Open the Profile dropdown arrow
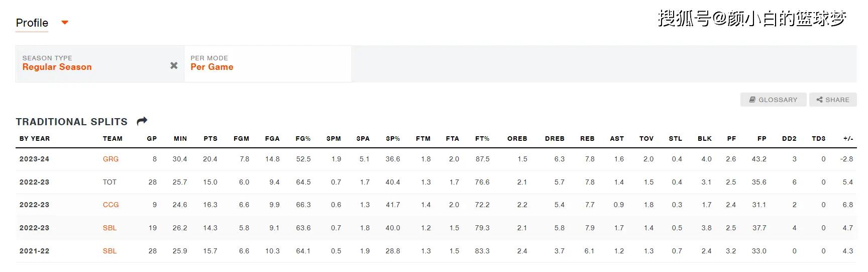868x272 pixels. [x=64, y=23]
